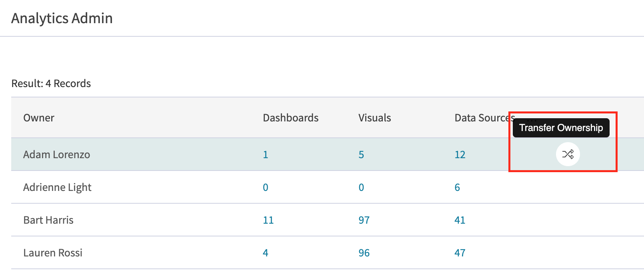This screenshot has height=270, width=644.
Task: Open Bart Harris's 11 dashboards
Action: point(268,220)
